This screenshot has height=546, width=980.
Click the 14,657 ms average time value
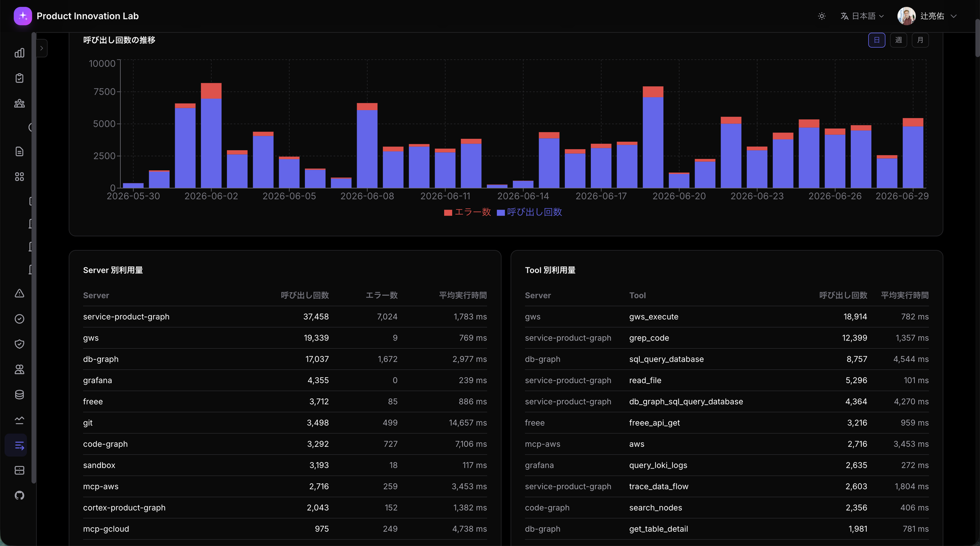coord(468,422)
